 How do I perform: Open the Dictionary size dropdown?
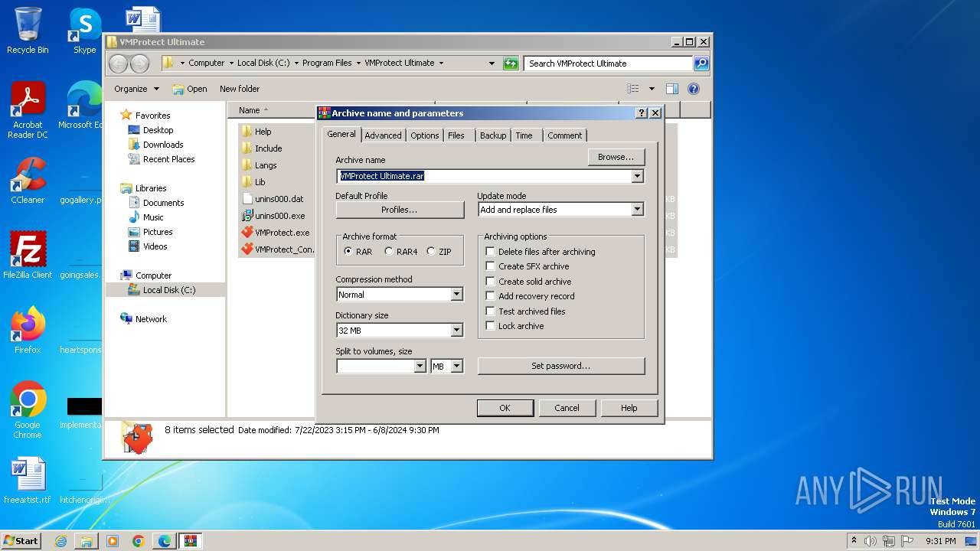[x=456, y=331]
